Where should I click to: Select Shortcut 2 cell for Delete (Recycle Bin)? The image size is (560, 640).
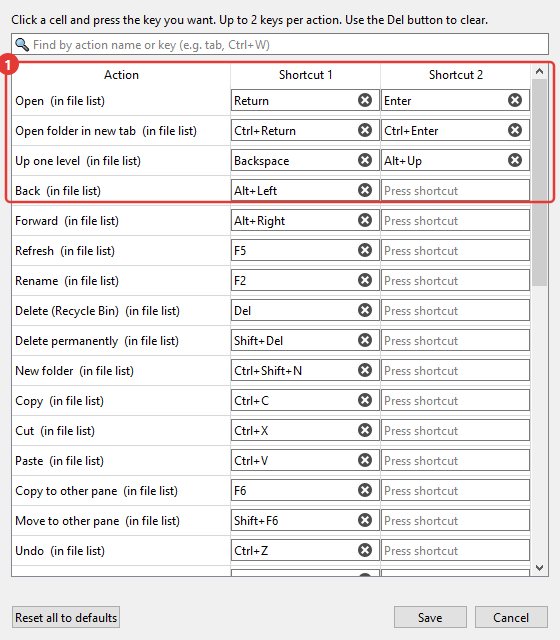point(455,311)
